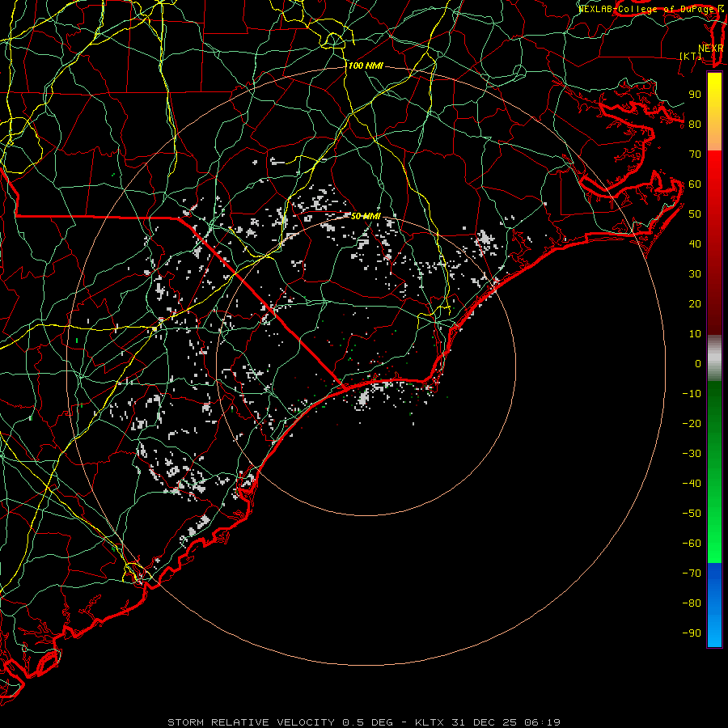Viewport: 728px width, 728px height.
Task: Click the positive 80 scale value
Action: [695, 125]
